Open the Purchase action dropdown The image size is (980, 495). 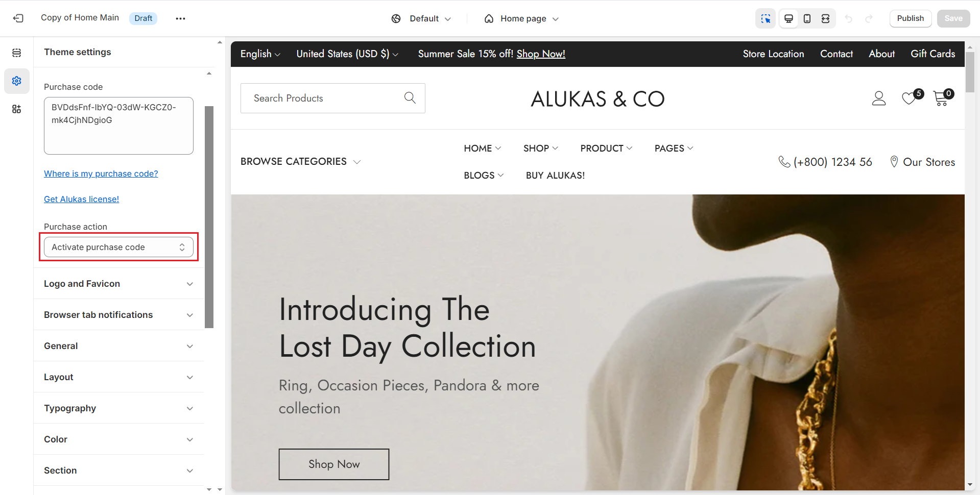point(118,247)
